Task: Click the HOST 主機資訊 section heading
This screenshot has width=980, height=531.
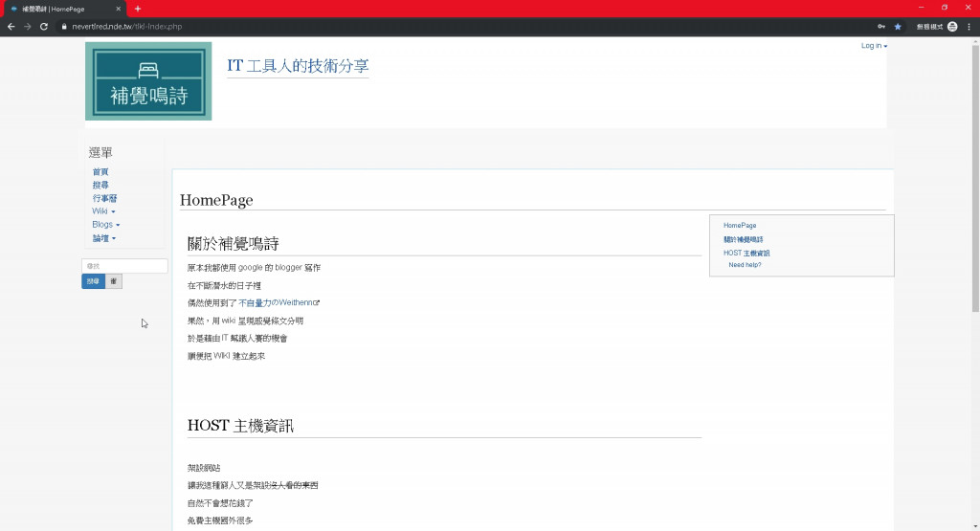Action: click(240, 426)
